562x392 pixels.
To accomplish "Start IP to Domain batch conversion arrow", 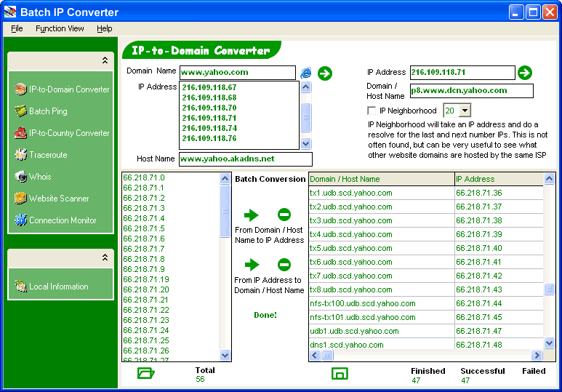I will tap(252, 265).
